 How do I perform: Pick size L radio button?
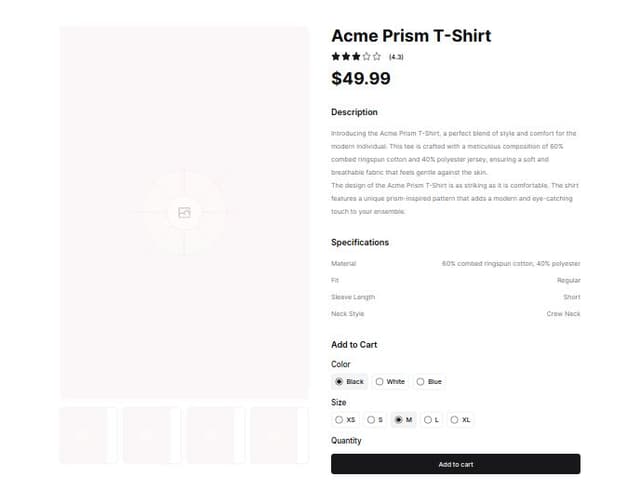[x=428, y=420]
